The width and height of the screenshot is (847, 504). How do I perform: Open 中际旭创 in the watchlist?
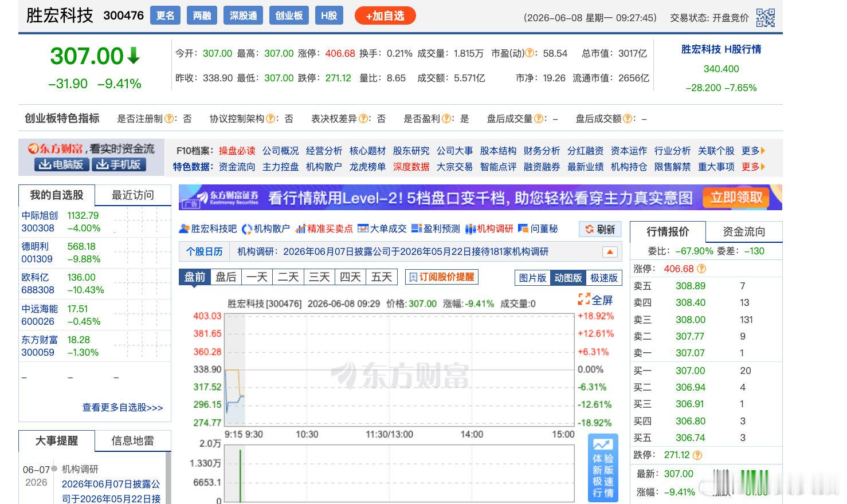(40, 216)
